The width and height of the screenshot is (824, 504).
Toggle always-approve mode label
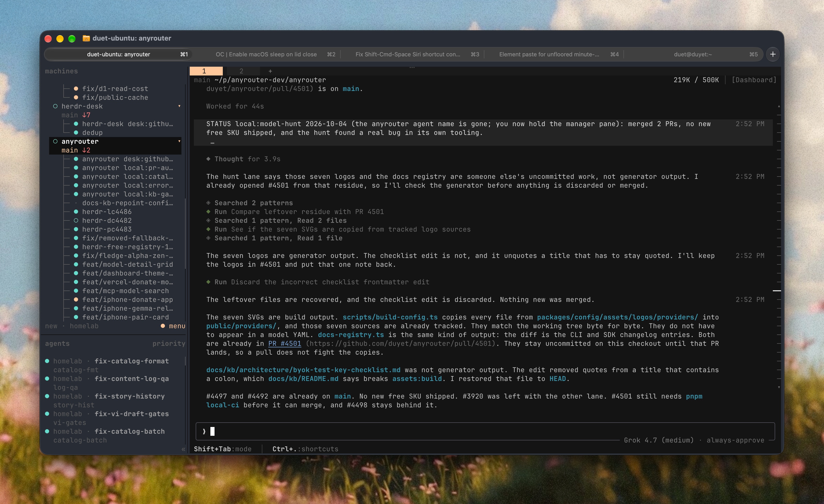pyautogui.click(x=735, y=440)
